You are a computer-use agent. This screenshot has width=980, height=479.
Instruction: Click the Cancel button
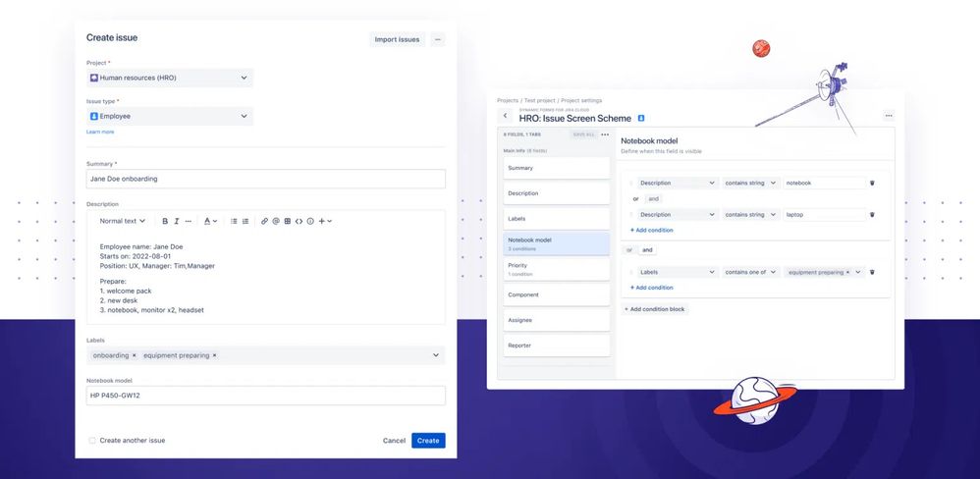coord(394,441)
